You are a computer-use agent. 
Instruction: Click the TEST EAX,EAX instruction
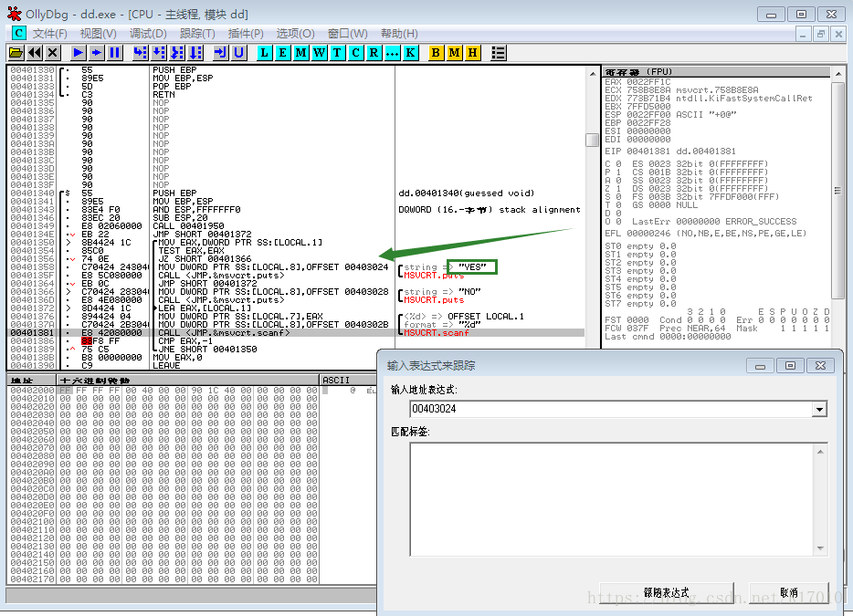(191, 251)
